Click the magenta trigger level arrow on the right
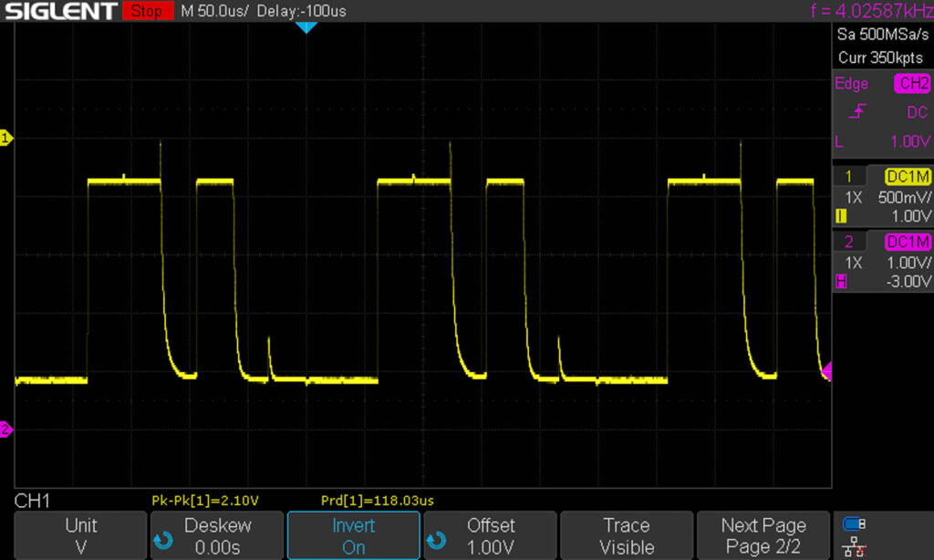 [826, 372]
